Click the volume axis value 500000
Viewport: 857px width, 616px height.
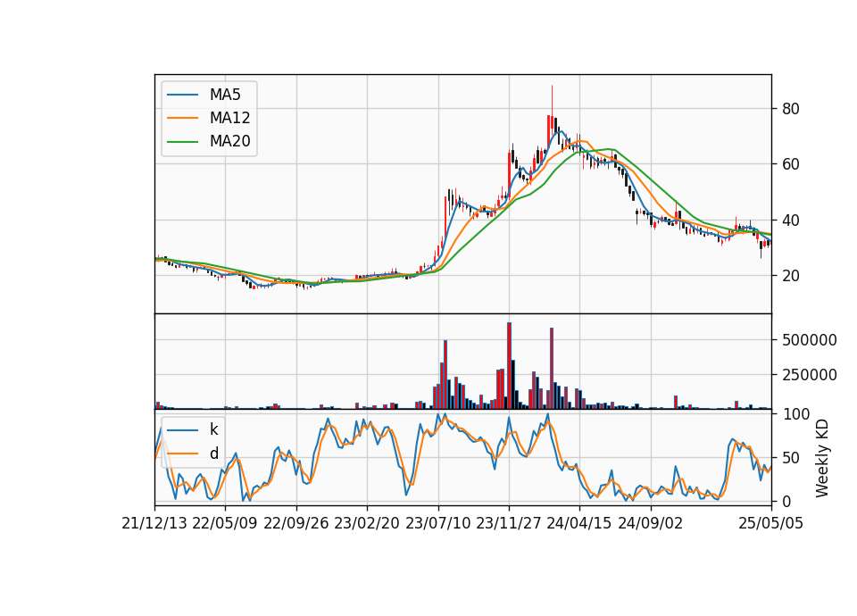[810, 340]
